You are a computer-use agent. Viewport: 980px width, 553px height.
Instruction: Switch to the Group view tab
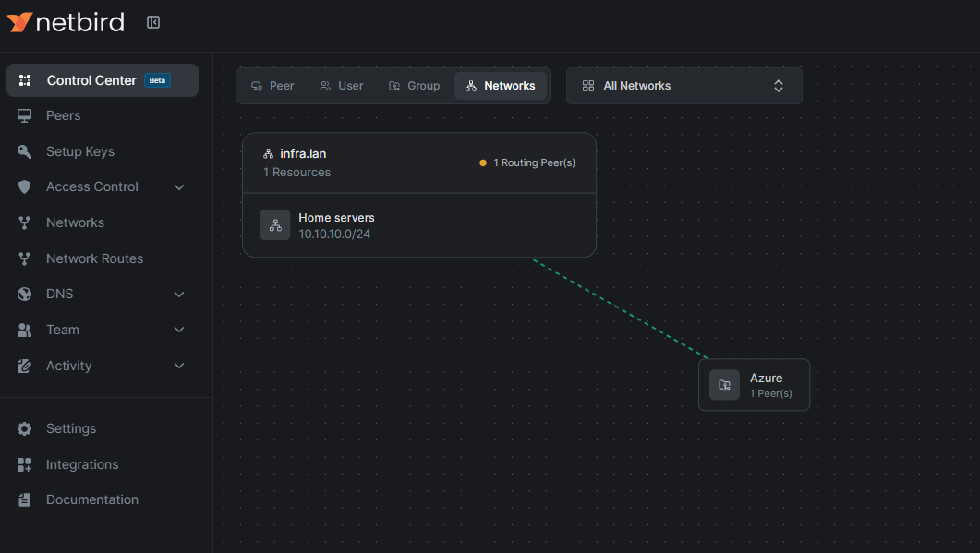click(x=414, y=86)
